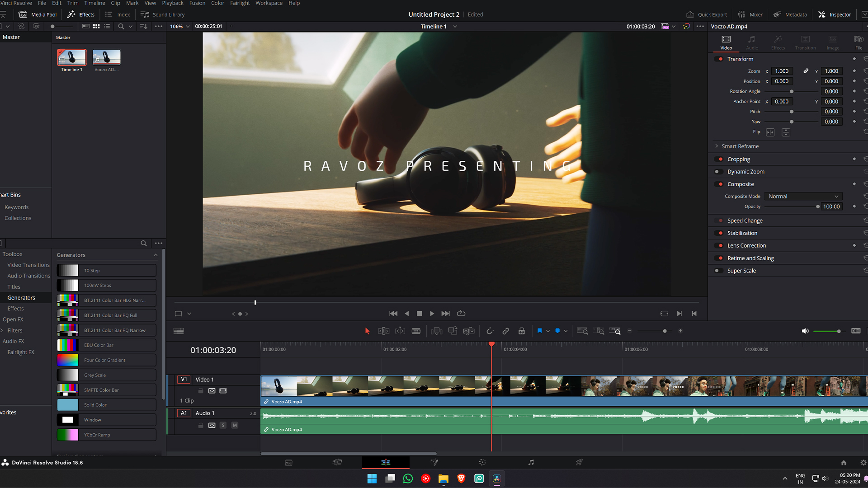Screen dimensions: 868x488
Task: Toggle the DIM audio button
Action: pyautogui.click(x=856, y=331)
